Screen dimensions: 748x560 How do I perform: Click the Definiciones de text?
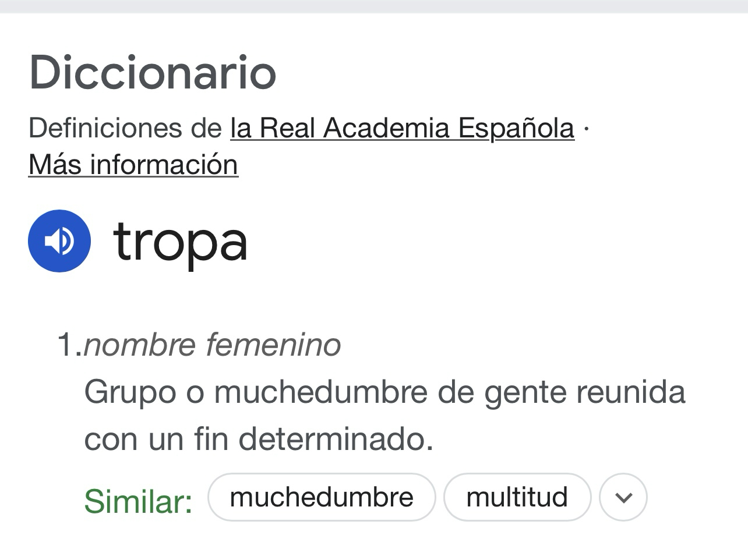pos(125,128)
